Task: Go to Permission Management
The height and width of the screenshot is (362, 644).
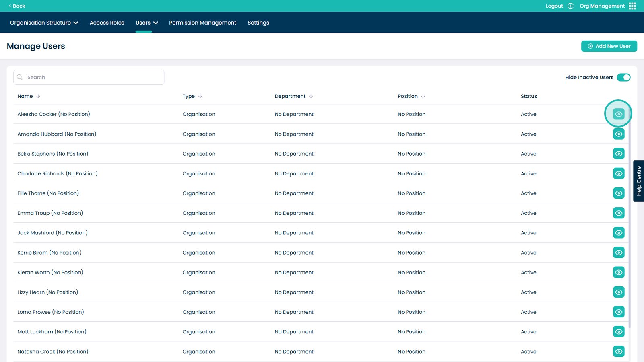Action: tap(202, 23)
